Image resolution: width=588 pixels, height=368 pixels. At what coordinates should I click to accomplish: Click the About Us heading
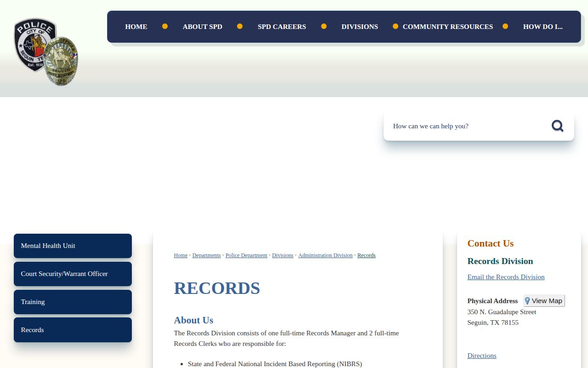193,320
